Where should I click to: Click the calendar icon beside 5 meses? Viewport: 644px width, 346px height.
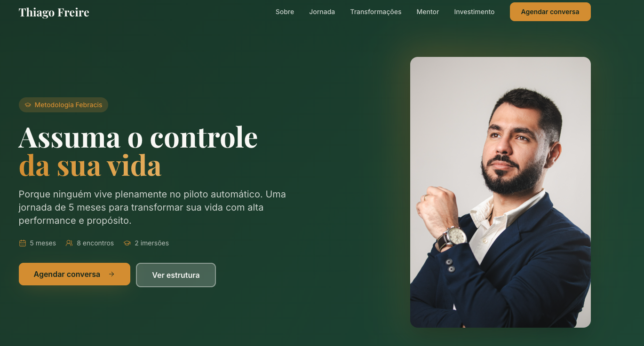tap(22, 243)
